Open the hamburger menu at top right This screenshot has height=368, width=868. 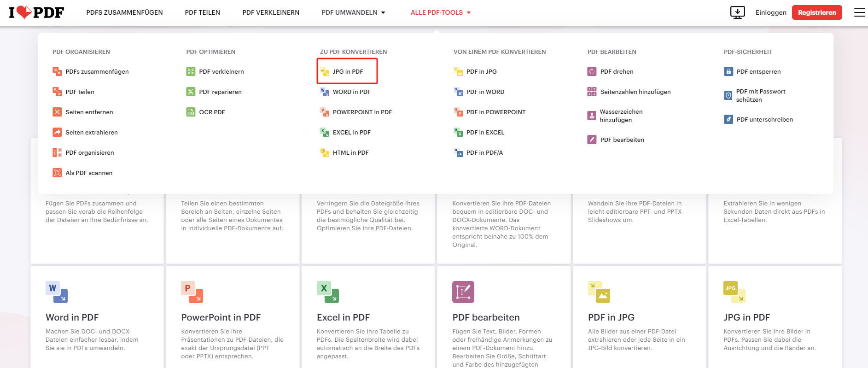tap(859, 12)
